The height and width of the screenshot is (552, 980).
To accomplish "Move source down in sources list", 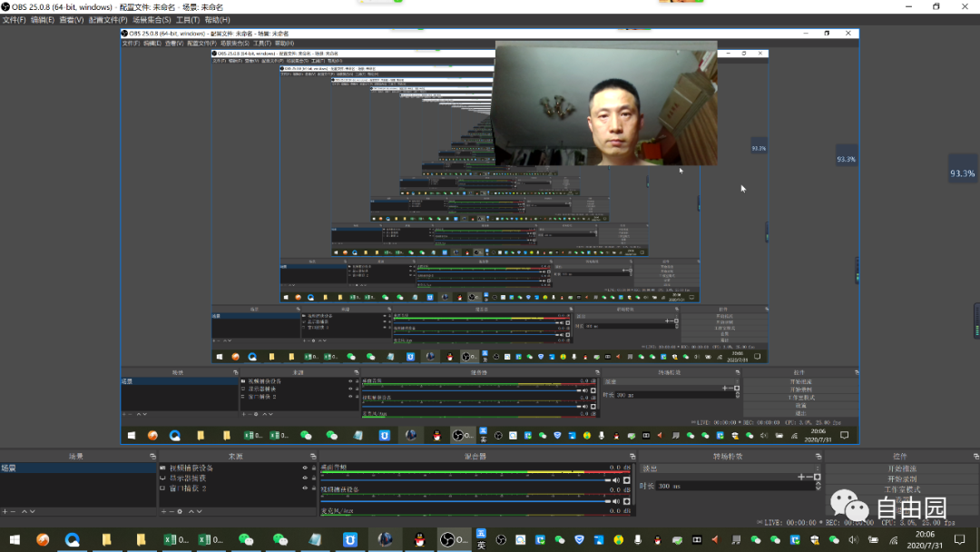I will coord(200,511).
